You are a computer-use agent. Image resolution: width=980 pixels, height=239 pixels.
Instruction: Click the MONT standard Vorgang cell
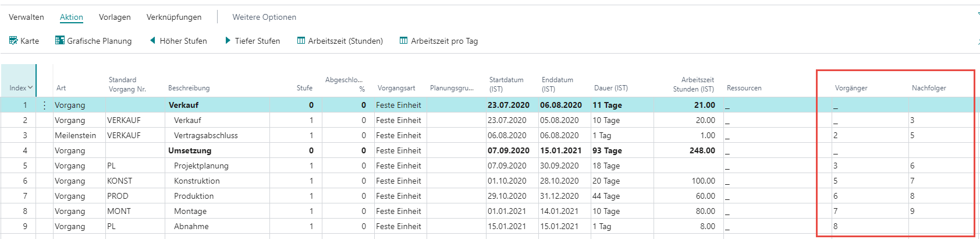point(119,212)
